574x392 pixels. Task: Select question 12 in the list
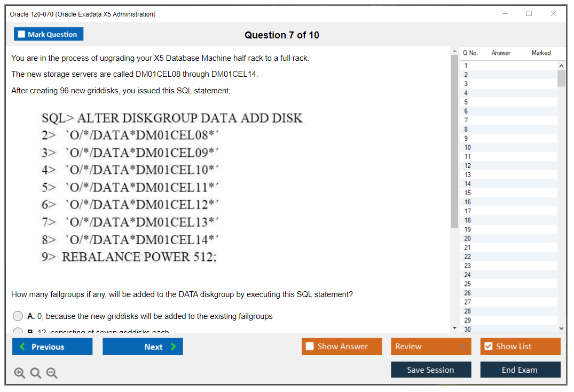pyautogui.click(x=468, y=166)
